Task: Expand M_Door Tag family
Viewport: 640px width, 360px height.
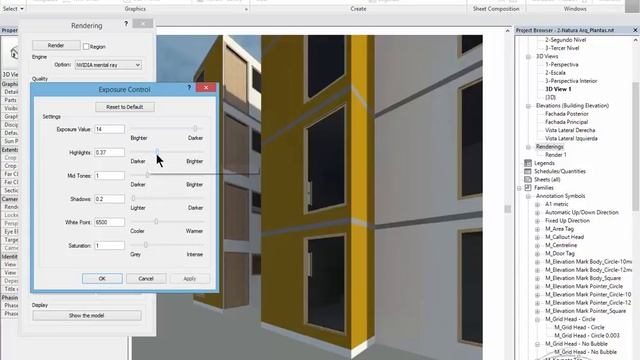Action: (538, 253)
